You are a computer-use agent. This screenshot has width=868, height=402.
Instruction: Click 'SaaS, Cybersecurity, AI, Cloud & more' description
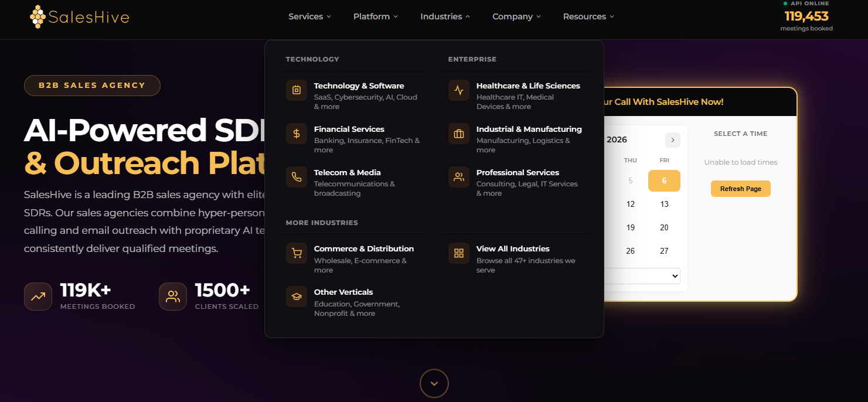coord(366,102)
